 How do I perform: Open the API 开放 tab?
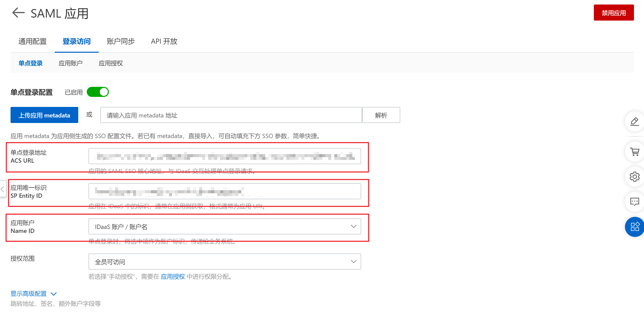(164, 41)
